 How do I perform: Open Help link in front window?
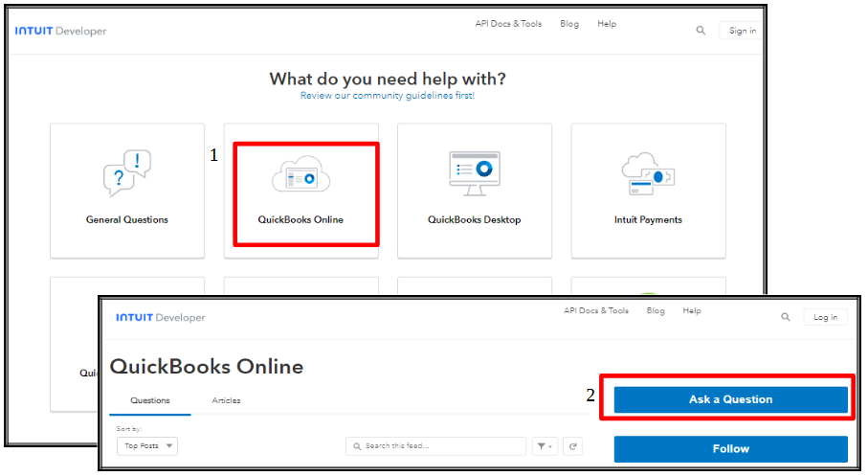692,311
